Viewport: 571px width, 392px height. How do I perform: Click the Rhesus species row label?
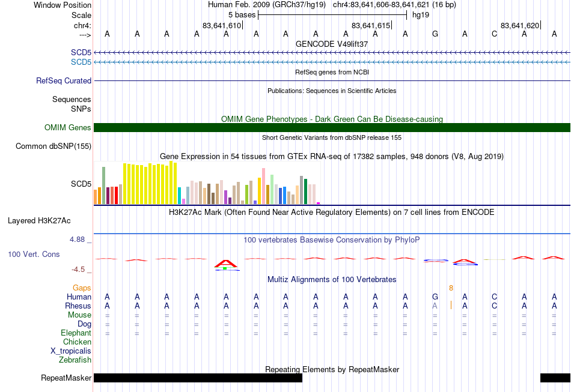tap(78, 306)
